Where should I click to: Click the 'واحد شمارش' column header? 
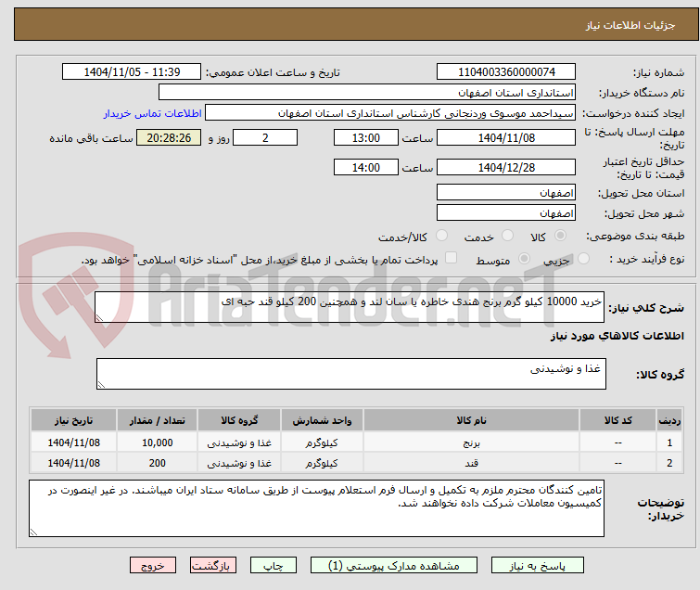point(322,420)
